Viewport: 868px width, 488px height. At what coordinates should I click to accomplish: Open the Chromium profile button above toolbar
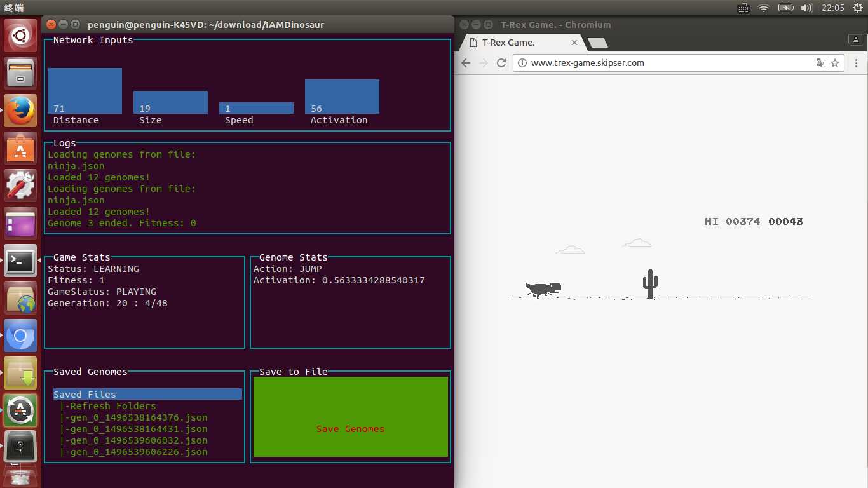click(x=856, y=39)
